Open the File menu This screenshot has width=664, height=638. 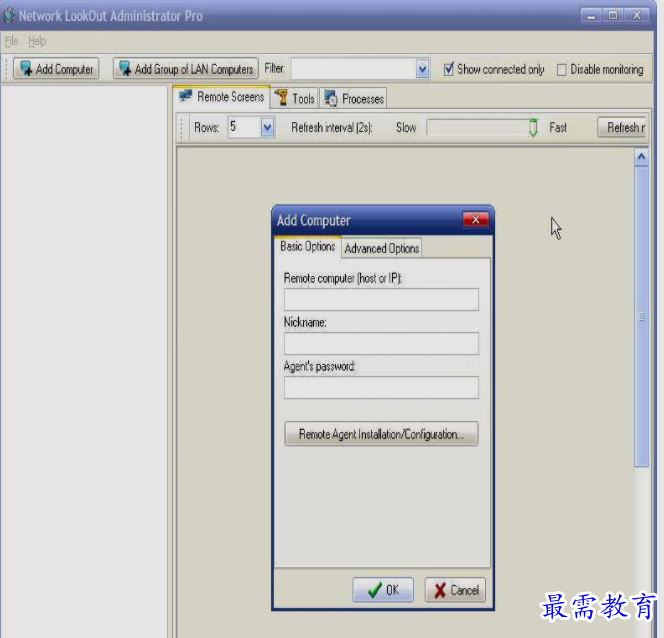click(x=11, y=41)
